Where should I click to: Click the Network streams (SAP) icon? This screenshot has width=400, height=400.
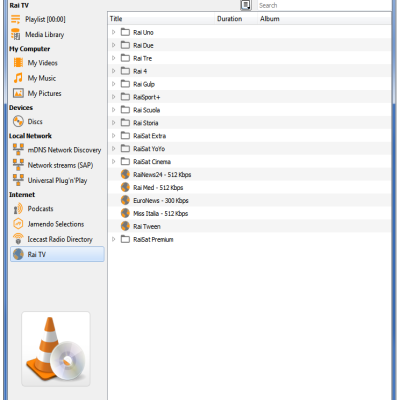pyautogui.click(x=18, y=165)
